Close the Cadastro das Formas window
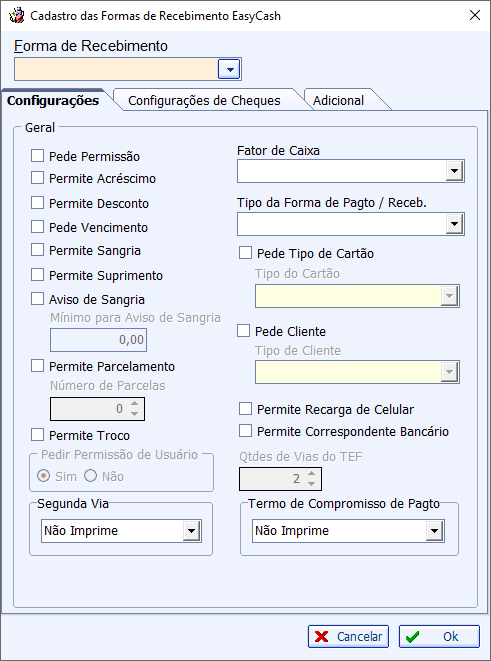Viewport: 491px width, 661px height. click(475, 15)
